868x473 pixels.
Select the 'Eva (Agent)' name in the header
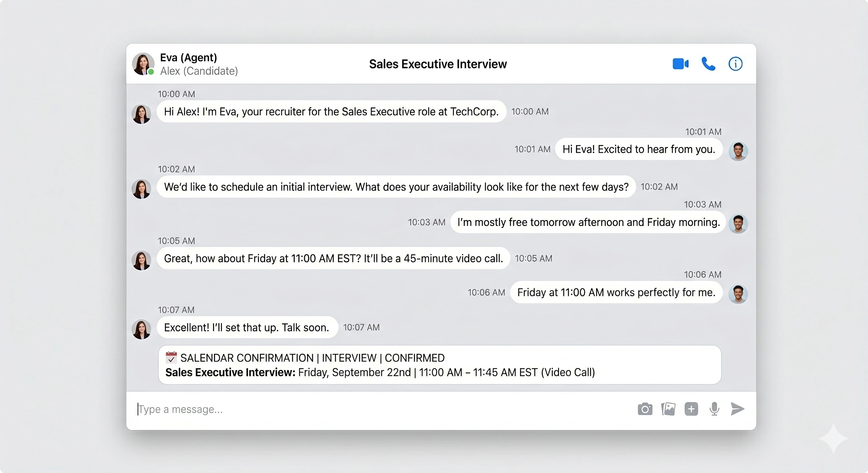[188, 58]
